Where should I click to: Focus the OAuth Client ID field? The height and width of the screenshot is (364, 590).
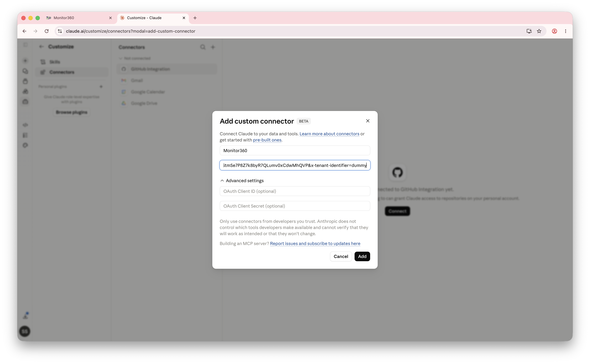(x=295, y=191)
